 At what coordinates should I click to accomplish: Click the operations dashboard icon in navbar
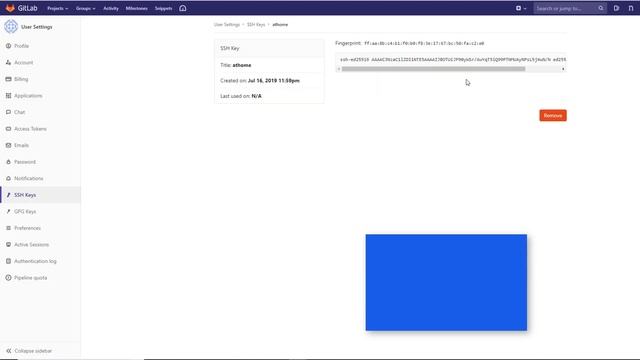tap(182, 8)
